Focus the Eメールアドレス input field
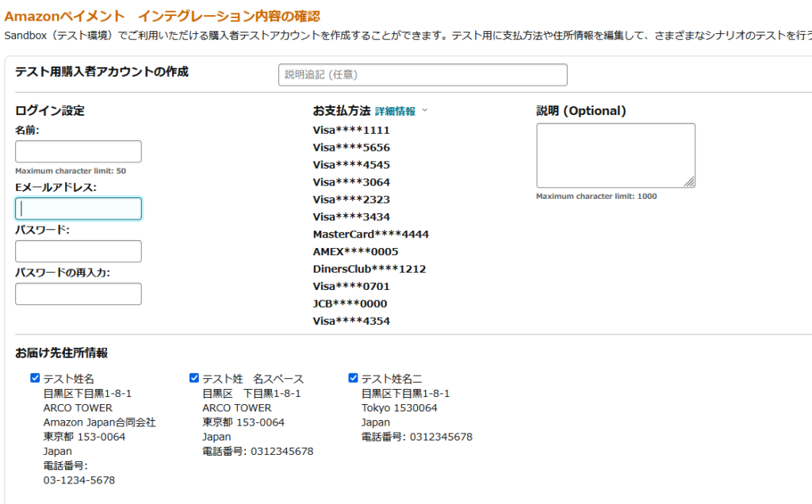812x504 pixels. [x=79, y=208]
